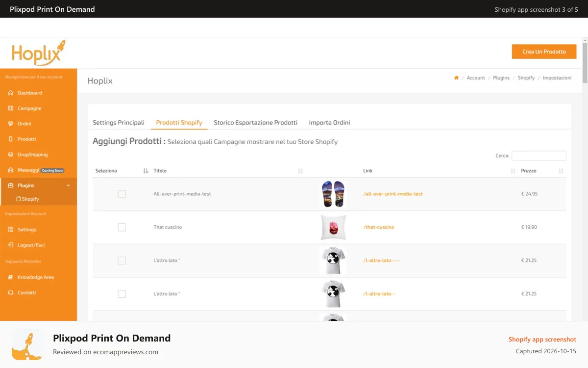Open the /l-altro-lato---- link
Image resolution: width=588 pixels, height=368 pixels.
[x=381, y=261]
